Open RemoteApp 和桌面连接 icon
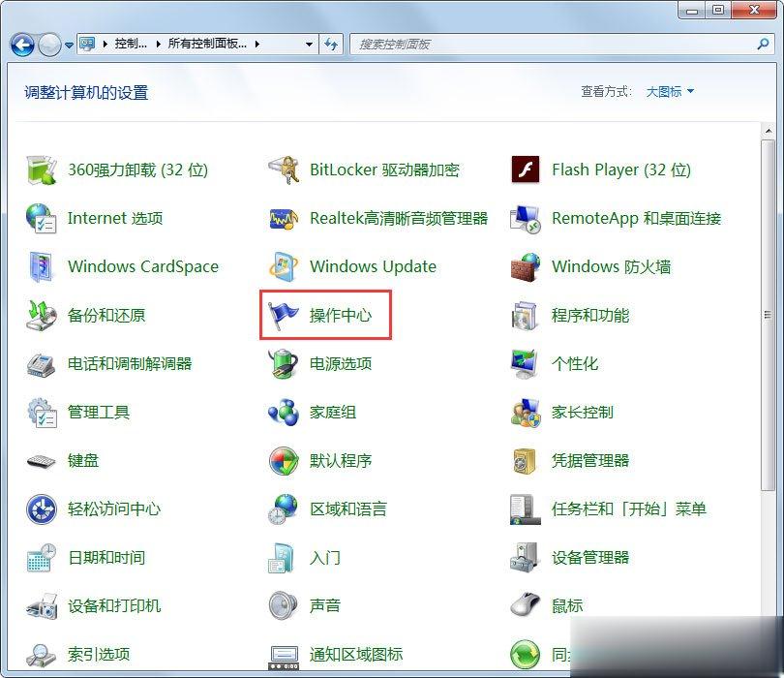Viewport: 784px width, 678px height. [526, 219]
